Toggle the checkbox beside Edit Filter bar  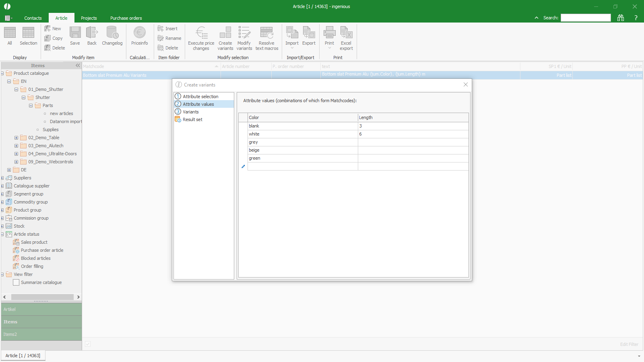[88, 344]
